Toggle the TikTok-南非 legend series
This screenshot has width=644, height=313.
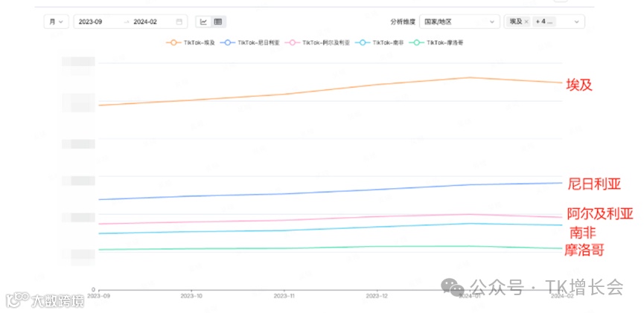(379, 42)
